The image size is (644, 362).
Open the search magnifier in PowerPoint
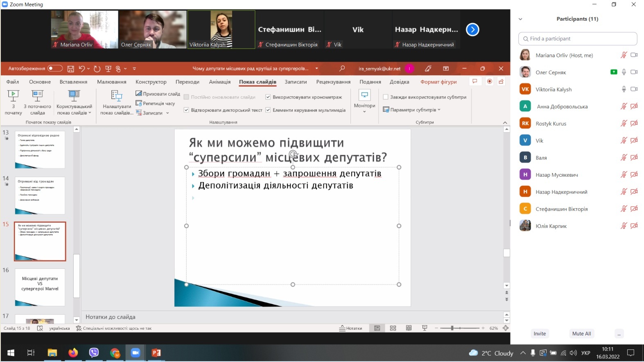tap(342, 68)
